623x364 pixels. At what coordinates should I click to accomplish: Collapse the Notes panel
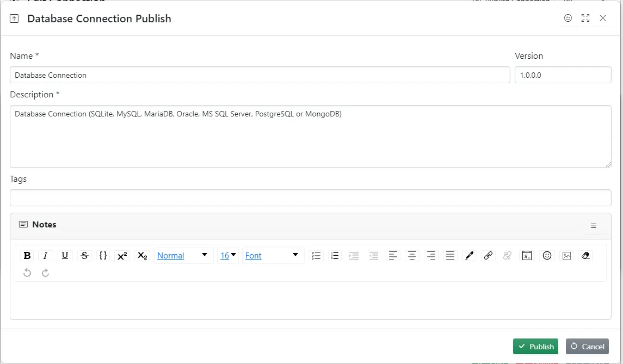click(594, 225)
